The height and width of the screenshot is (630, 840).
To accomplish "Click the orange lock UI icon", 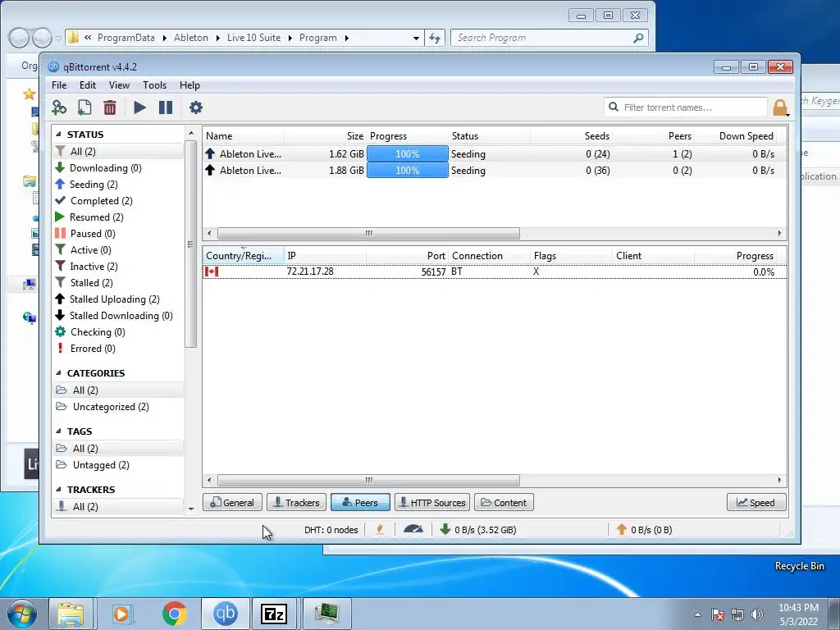I will click(781, 107).
